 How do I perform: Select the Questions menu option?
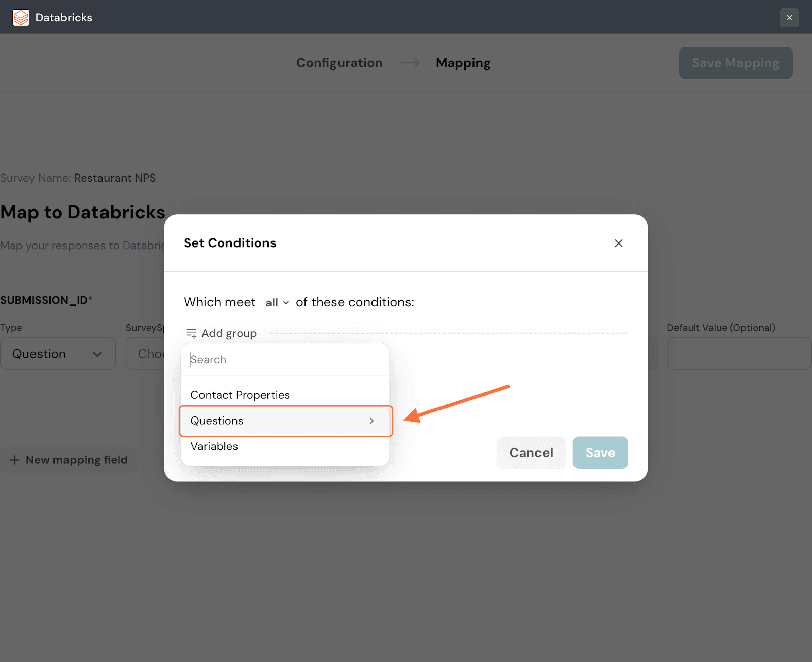coord(217,421)
